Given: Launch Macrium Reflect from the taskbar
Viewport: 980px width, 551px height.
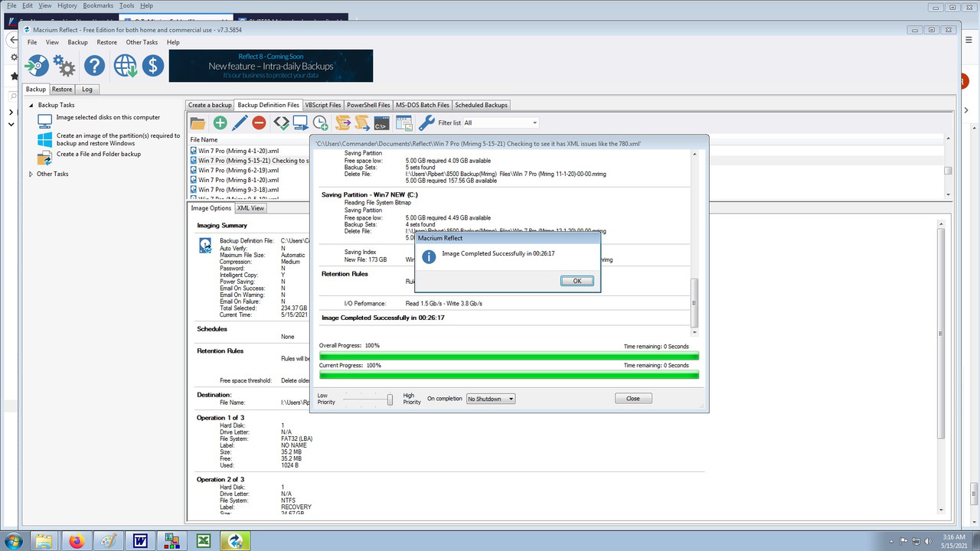Looking at the screenshot, I should (x=235, y=540).
